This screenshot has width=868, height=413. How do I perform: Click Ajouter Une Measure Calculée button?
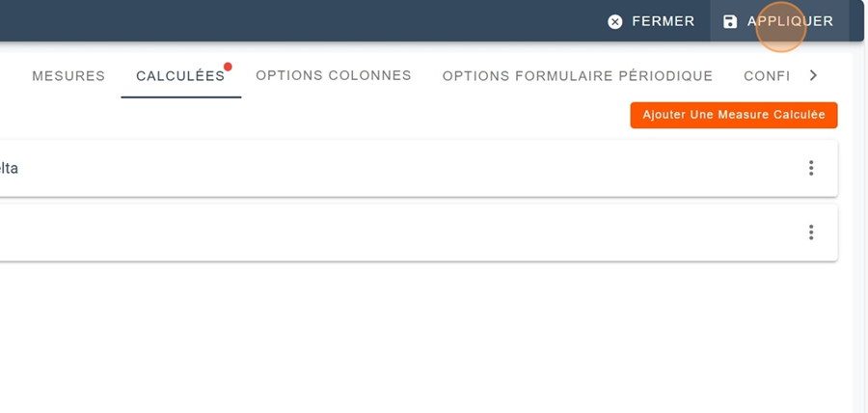(x=734, y=115)
